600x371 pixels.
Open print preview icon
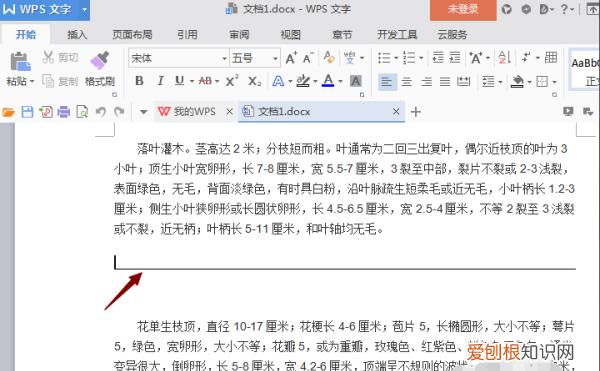(82, 112)
